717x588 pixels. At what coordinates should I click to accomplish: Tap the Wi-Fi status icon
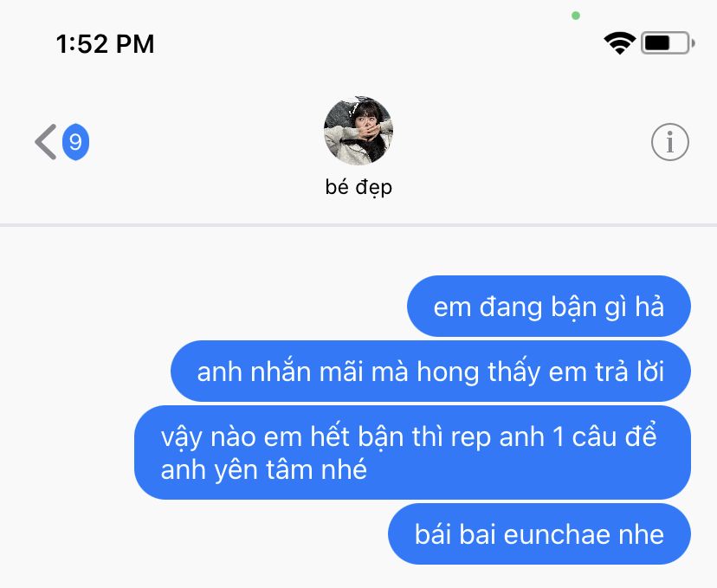click(619, 43)
